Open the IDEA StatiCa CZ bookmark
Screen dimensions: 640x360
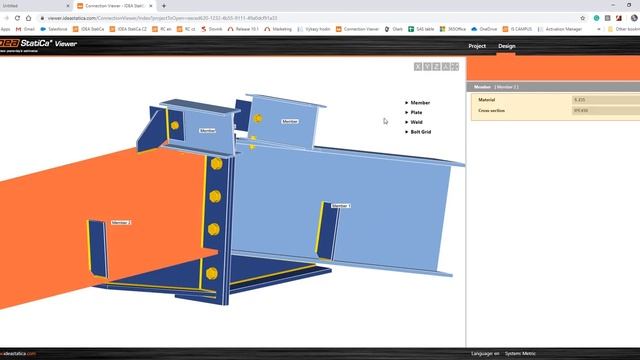(128, 29)
